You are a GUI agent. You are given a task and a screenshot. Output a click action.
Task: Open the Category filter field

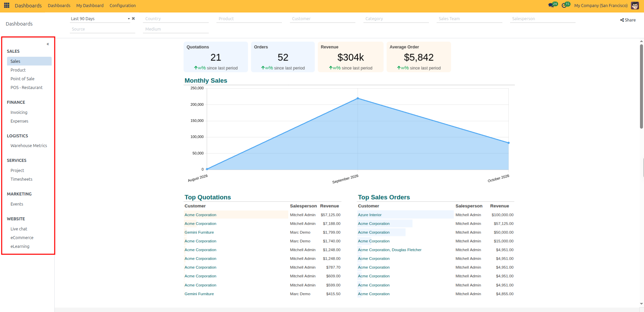tap(396, 19)
